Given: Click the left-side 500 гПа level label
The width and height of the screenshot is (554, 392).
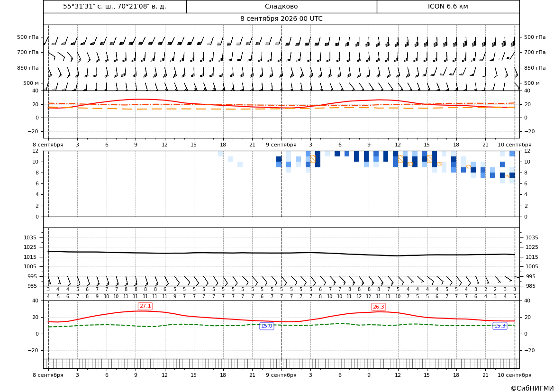Looking at the screenshot, I should point(27,37).
